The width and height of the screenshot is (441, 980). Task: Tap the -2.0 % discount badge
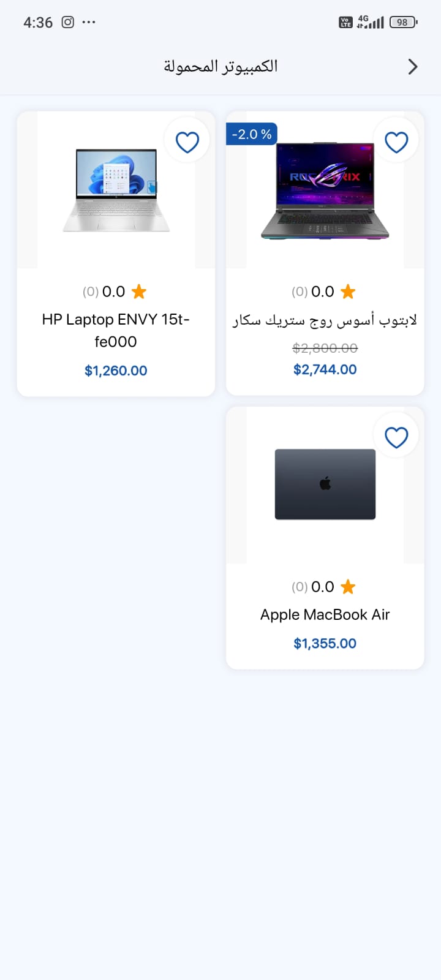click(252, 134)
